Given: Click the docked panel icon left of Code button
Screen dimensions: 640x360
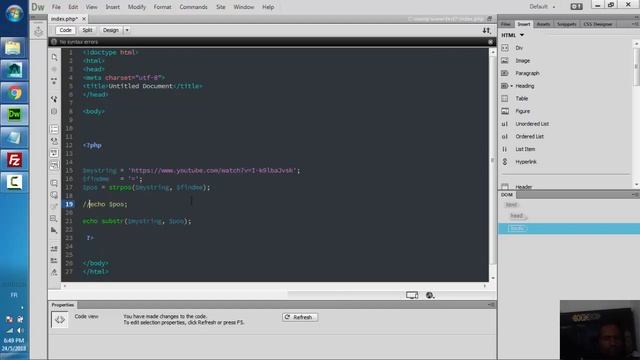Looking at the screenshot, I should 38,31.
